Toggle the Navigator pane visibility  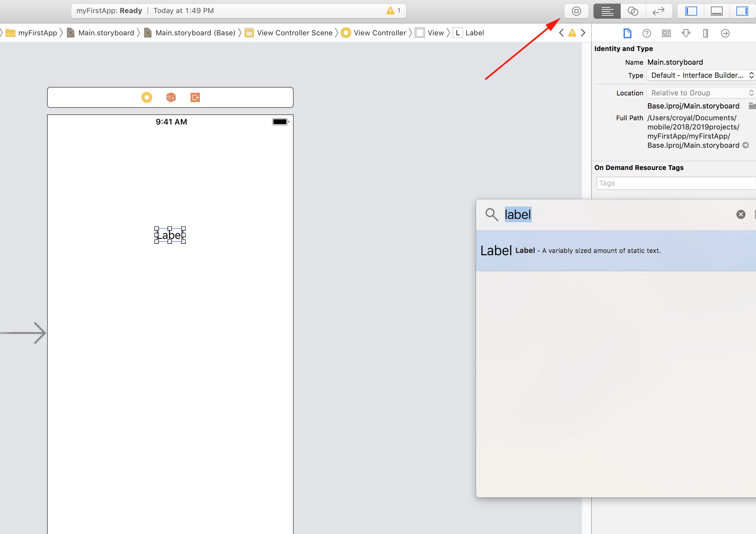click(691, 11)
